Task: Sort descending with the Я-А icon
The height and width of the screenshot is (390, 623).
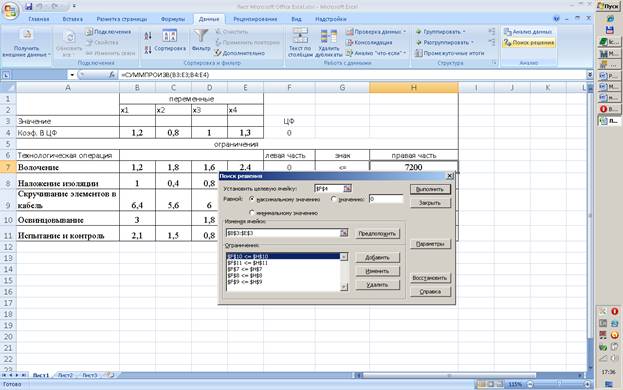Action: tap(148, 50)
